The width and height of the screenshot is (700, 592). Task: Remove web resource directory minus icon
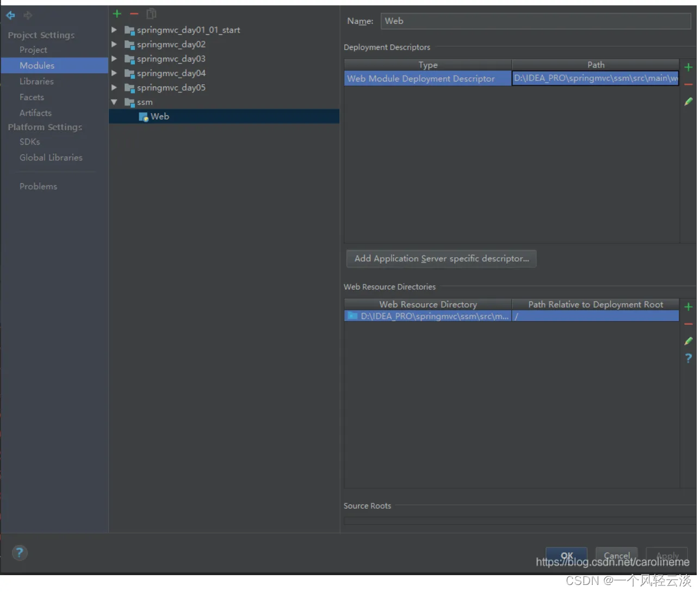[x=689, y=324]
